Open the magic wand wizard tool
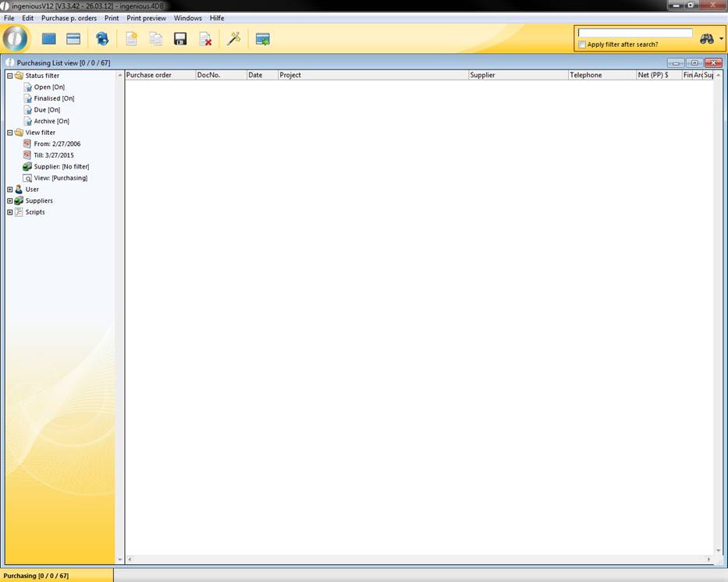Image resolution: width=728 pixels, height=582 pixels. [233, 39]
